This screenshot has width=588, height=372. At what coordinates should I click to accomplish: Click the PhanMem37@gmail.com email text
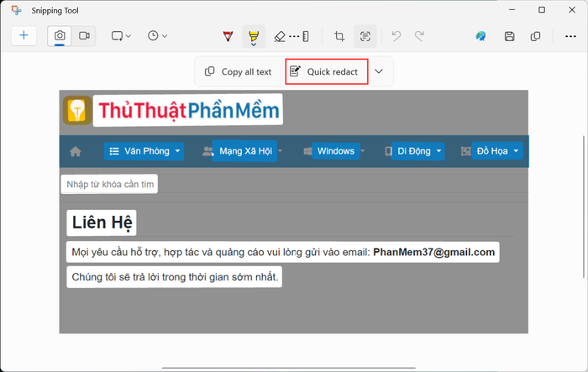click(434, 252)
